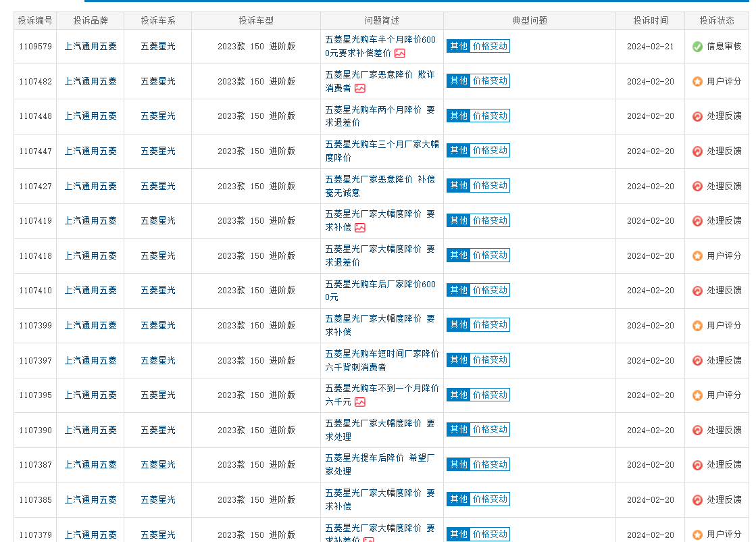Click the image icon in complaint 1109579 description
Image resolution: width=756 pixels, height=542 pixels.
(x=400, y=53)
